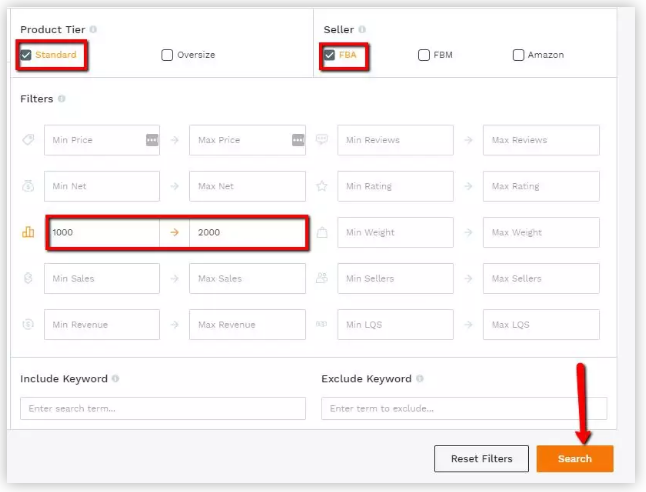
Task: Click the Exclude Keyword term field
Action: [x=464, y=408]
